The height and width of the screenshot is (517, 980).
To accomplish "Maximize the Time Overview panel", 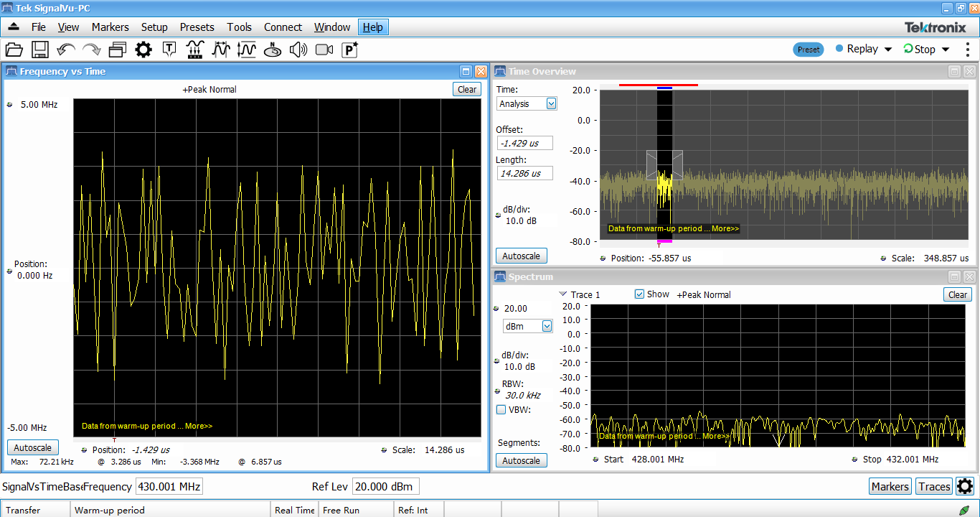I will (955, 71).
